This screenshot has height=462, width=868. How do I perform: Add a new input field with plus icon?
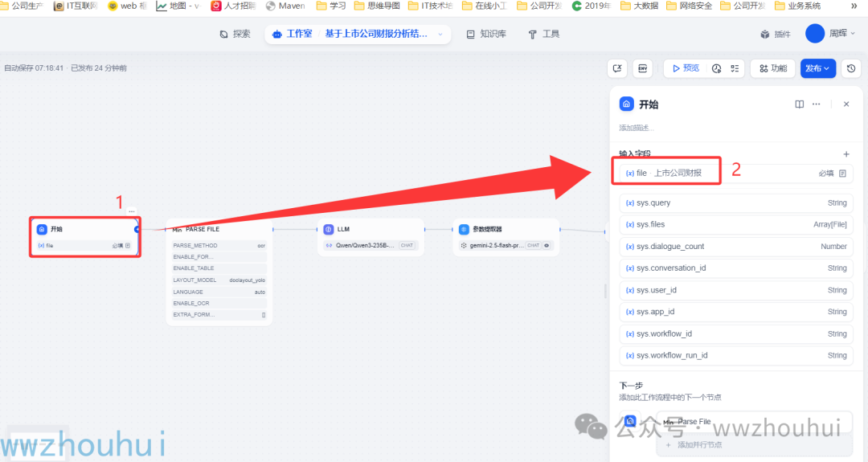coord(845,153)
